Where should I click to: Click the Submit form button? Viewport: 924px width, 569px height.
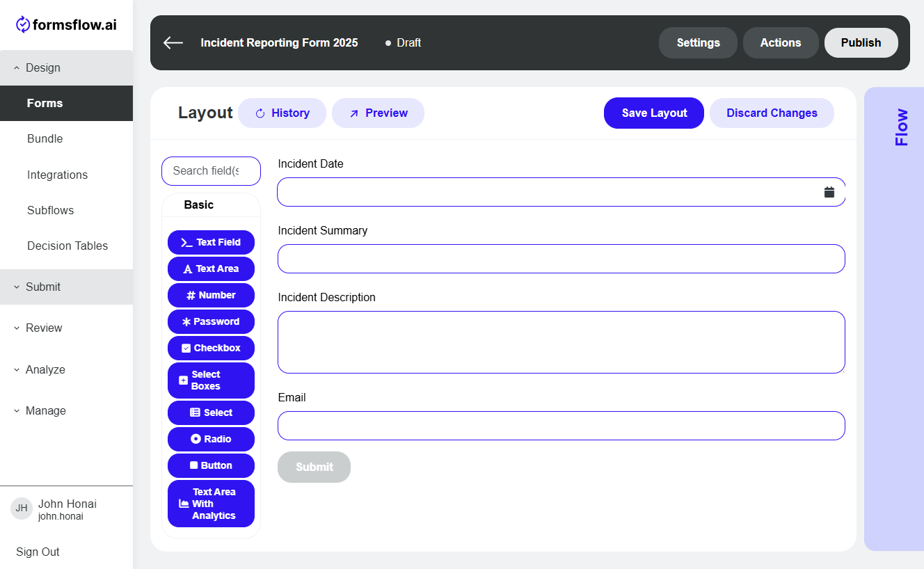[314, 467]
